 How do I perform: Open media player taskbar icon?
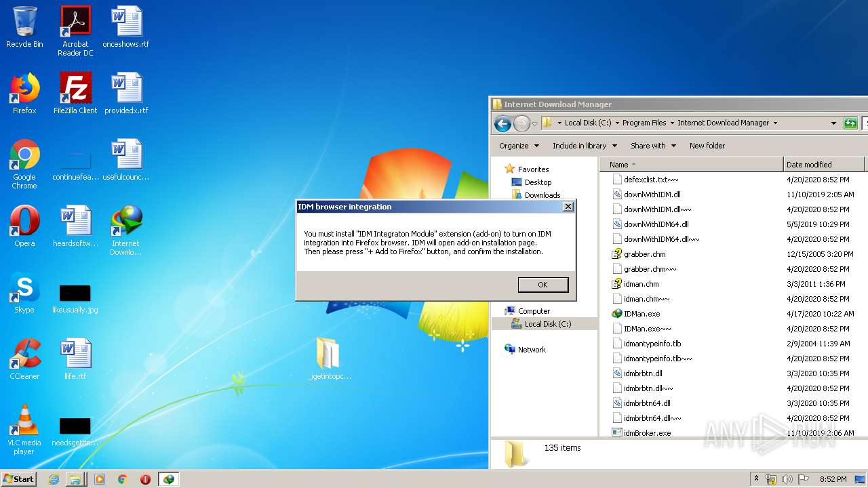[100, 479]
